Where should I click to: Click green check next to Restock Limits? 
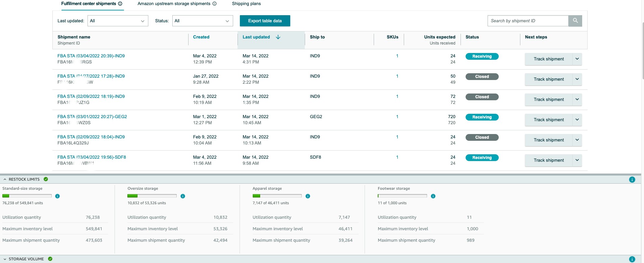pyautogui.click(x=46, y=179)
